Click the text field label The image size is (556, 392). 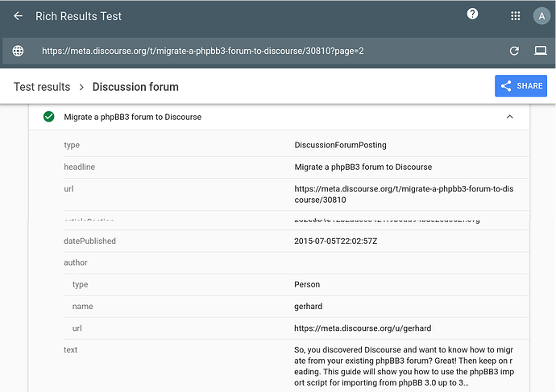71,350
